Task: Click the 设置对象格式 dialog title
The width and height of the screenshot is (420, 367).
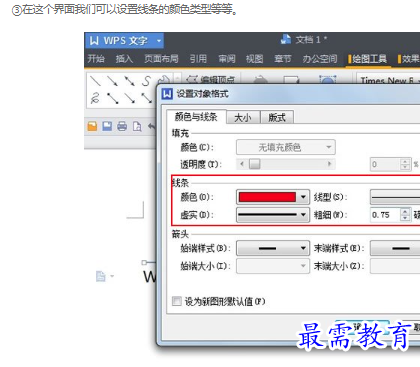Action: (x=202, y=94)
